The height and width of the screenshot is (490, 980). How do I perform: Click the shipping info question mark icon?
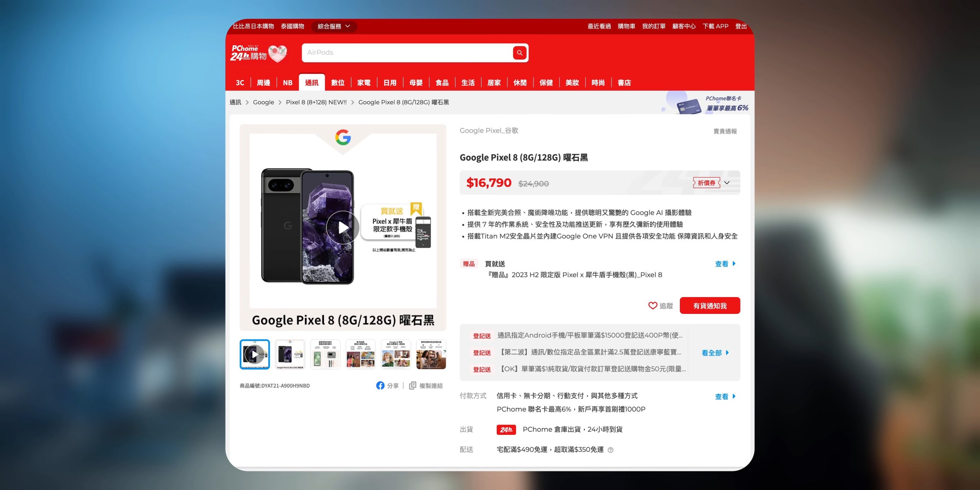pyautogui.click(x=611, y=450)
